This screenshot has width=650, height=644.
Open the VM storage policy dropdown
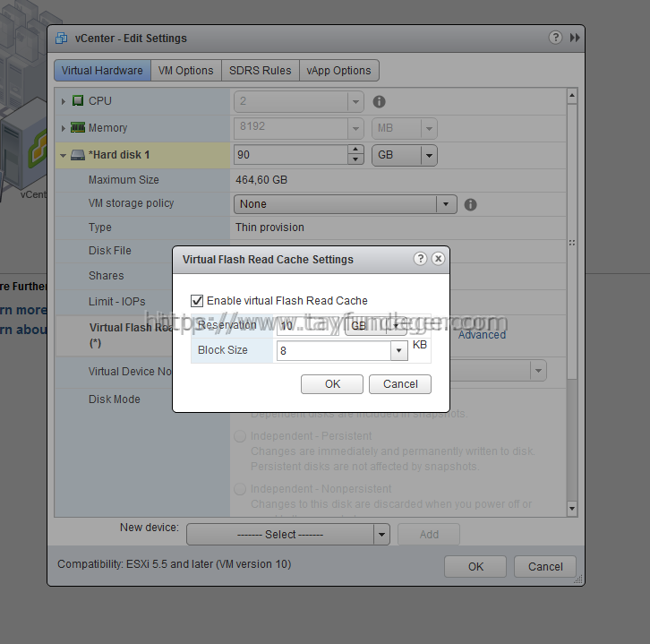(x=446, y=204)
